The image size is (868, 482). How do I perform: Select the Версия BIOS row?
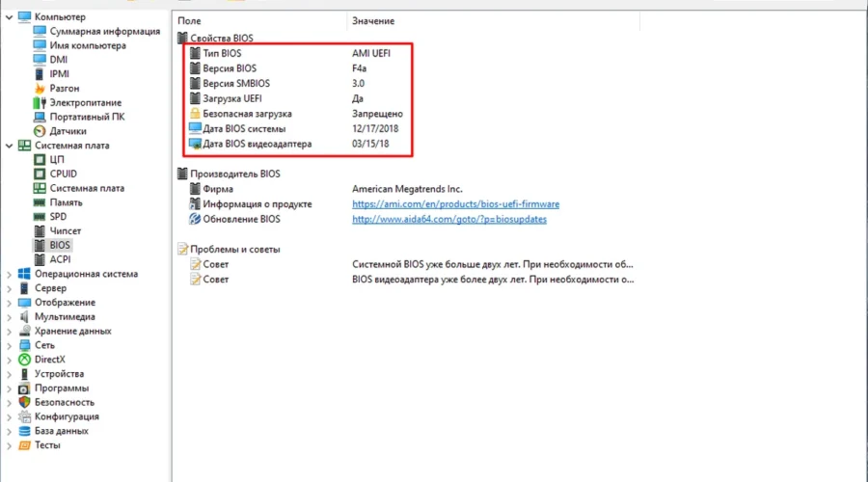230,69
